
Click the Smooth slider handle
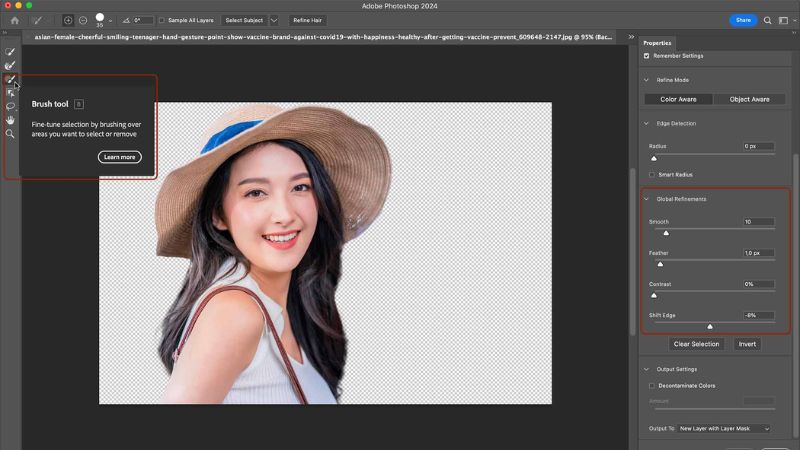[x=666, y=233]
